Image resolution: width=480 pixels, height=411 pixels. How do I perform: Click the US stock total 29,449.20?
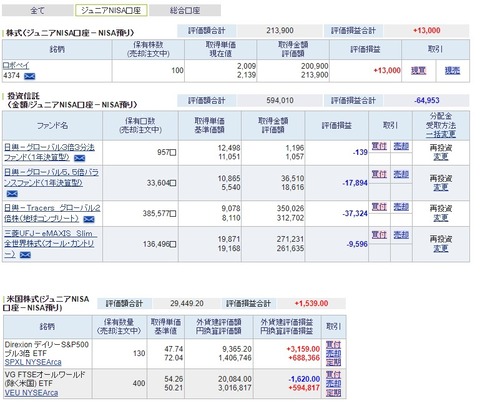pyautogui.click(x=187, y=303)
